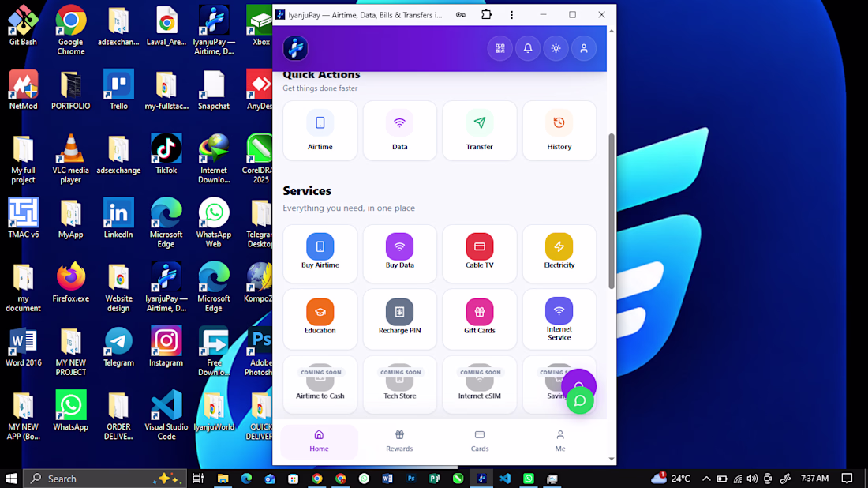This screenshot has width=868, height=488.
Task: View transaction History quick action
Action: click(559, 131)
